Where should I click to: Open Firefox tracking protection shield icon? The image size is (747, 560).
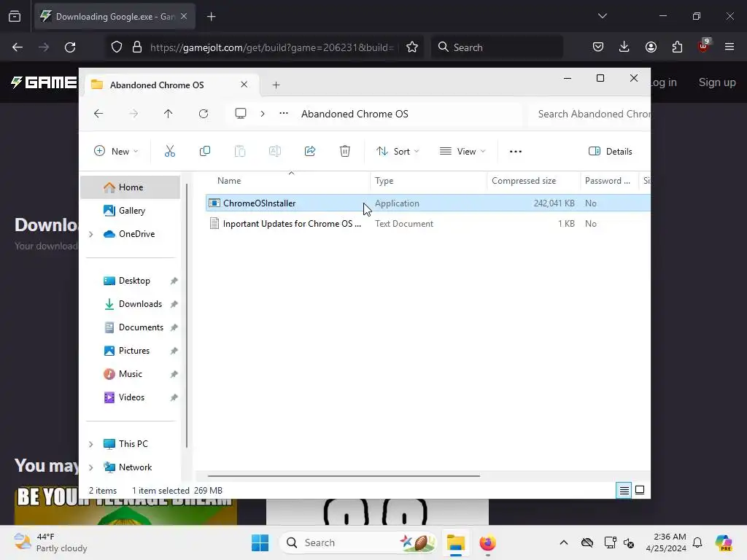[x=117, y=47]
